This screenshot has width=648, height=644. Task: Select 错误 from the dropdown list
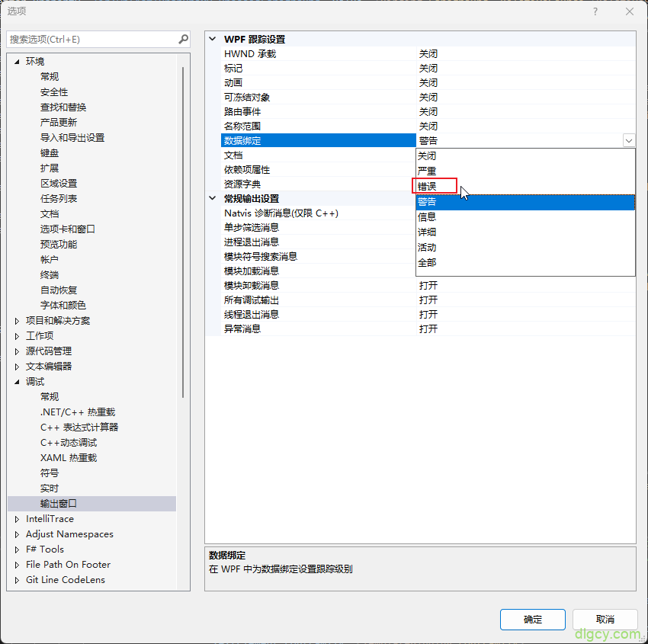(x=428, y=186)
